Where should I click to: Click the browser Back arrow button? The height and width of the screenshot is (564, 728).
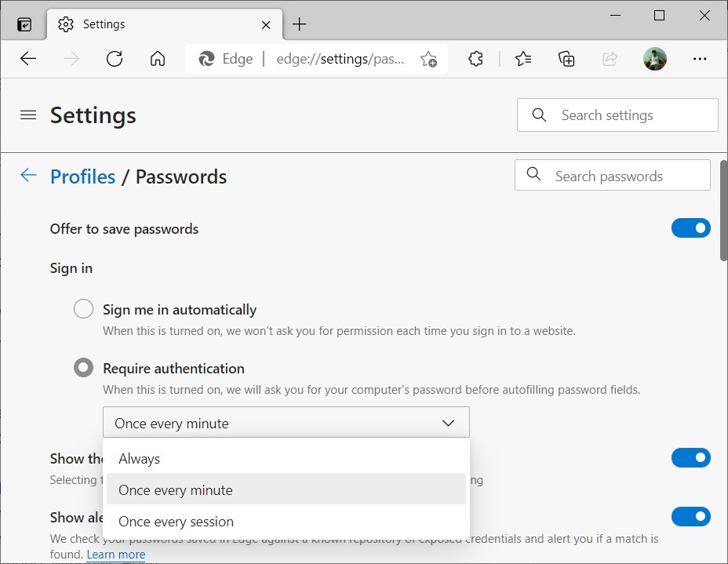[x=28, y=59]
